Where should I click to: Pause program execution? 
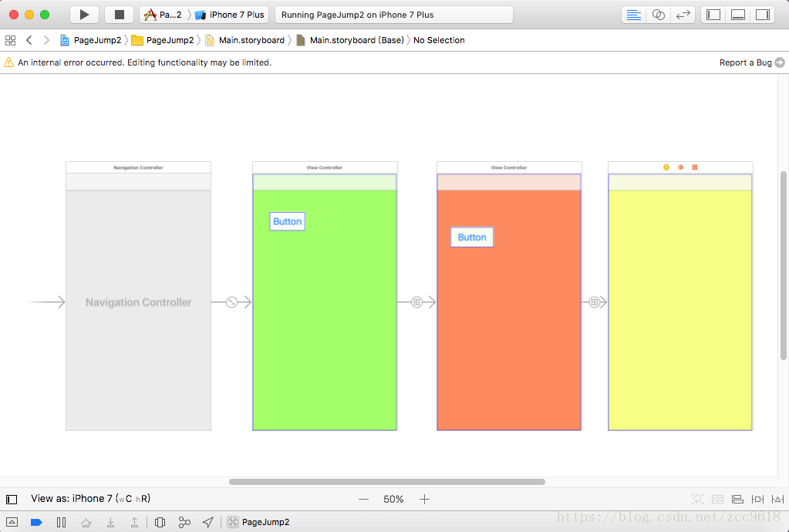click(x=62, y=523)
